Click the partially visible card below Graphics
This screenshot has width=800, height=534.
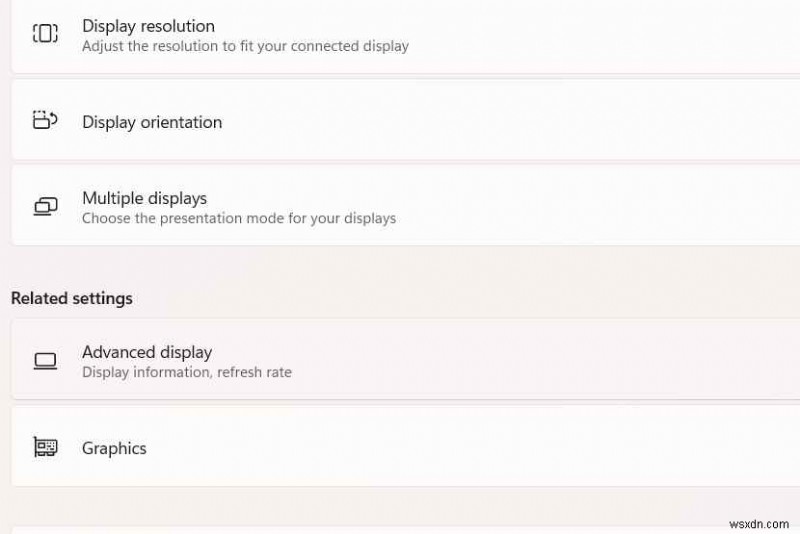tap(400, 528)
